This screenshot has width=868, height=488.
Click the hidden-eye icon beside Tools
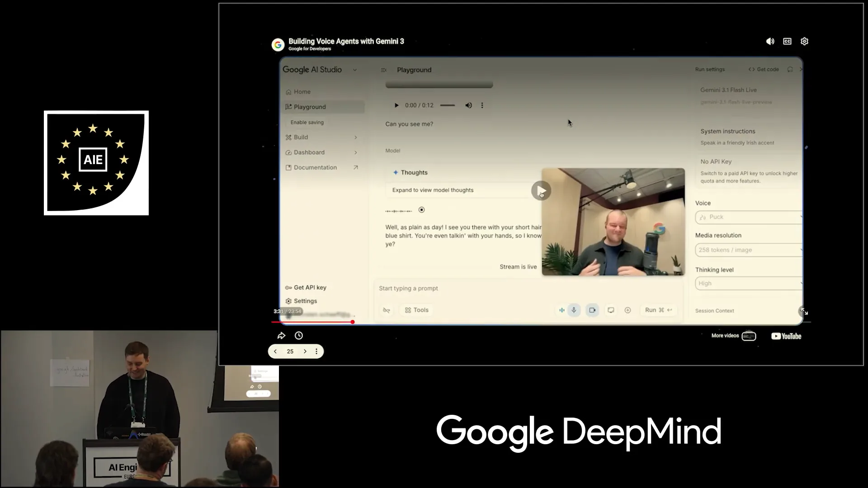(x=386, y=310)
